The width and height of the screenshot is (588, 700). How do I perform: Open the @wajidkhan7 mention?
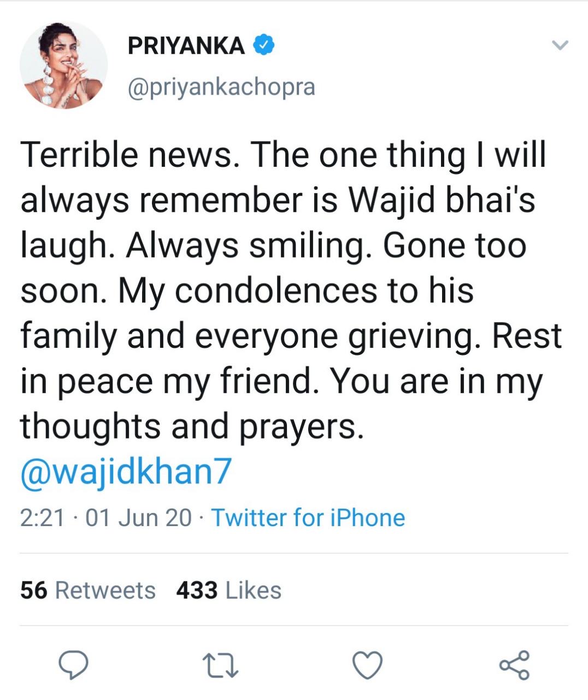[x=126, y=471]
